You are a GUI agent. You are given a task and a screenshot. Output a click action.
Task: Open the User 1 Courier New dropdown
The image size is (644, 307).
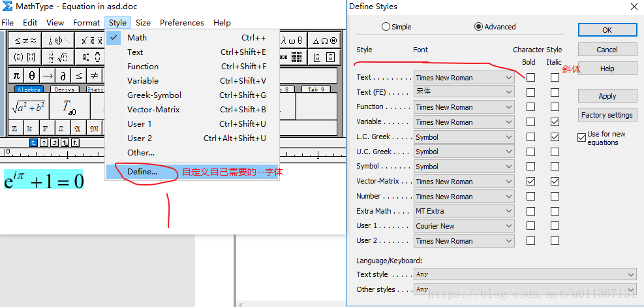464,226
